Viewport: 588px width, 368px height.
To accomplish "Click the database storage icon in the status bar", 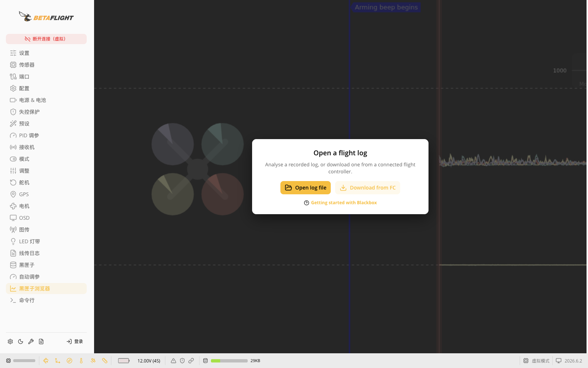I will [x=205, y=361].
